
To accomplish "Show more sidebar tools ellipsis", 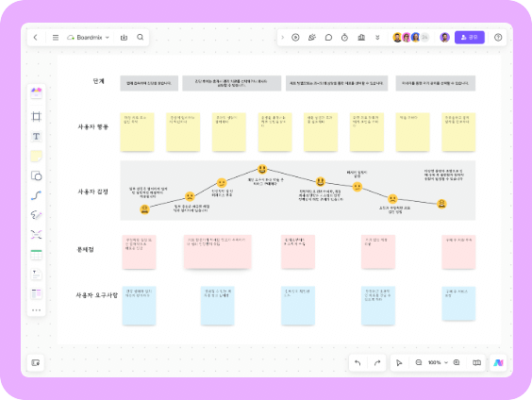I will (36, 310).
